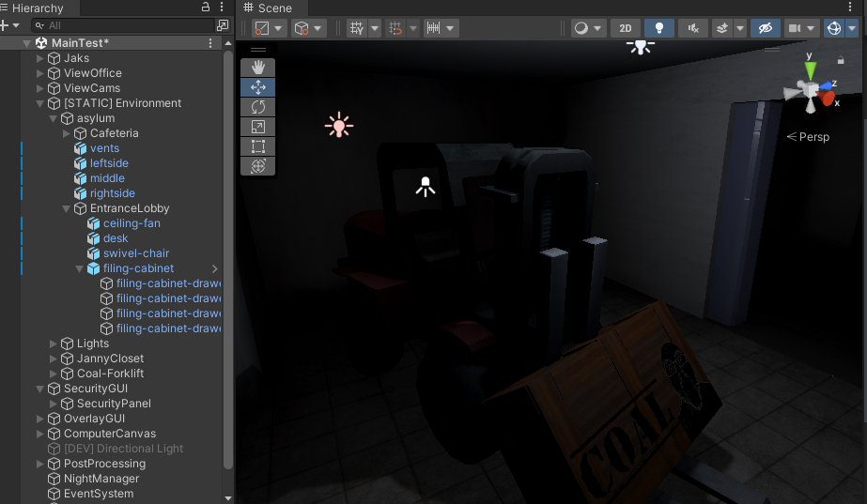Open grid settings dropdown arrow
The width and height of the screenshot is (867, 504).
click(375, 28)
